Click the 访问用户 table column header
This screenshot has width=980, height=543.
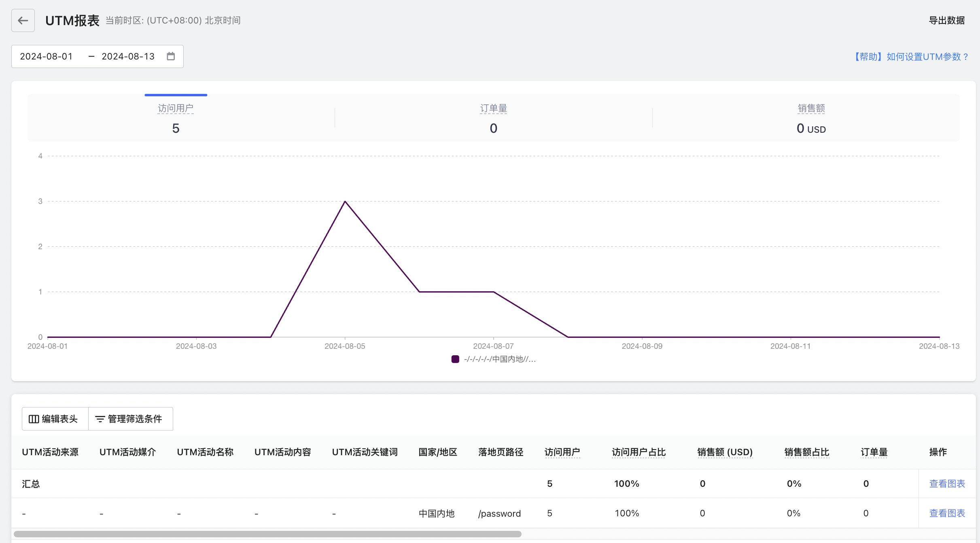(562, 452)
